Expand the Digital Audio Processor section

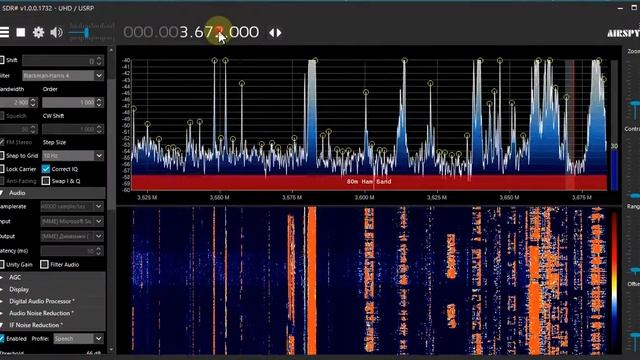click(x=53, y=301)
